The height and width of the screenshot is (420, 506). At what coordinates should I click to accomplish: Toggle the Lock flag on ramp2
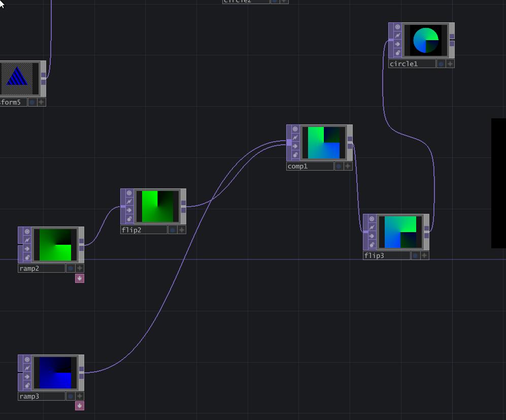click(x=27, y=257)
